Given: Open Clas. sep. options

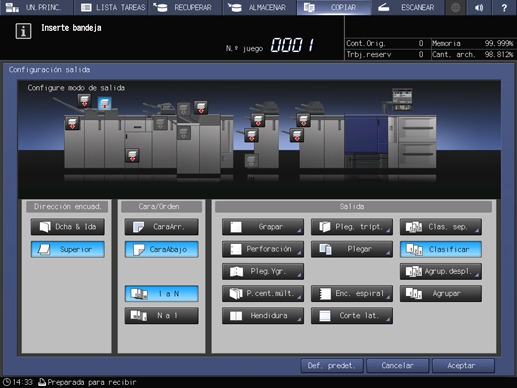Looking at the screenshot, I should point(441,227).
